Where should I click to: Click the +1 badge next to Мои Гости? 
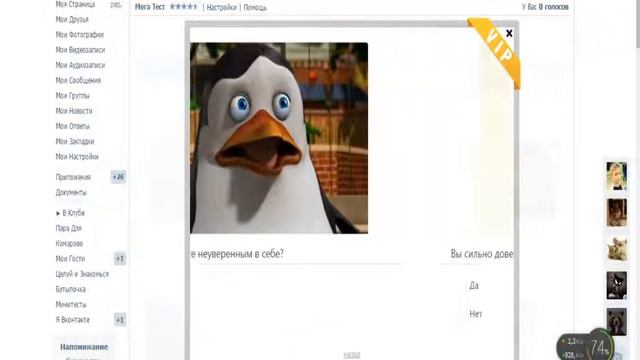click(120, 259)
